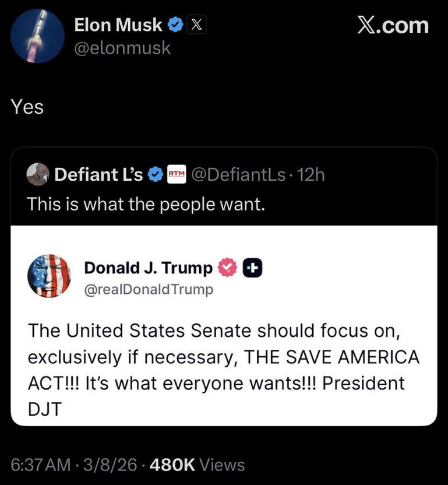Open the @realDonaldTrump handle
448x485 pixels.
pos(149,289)
